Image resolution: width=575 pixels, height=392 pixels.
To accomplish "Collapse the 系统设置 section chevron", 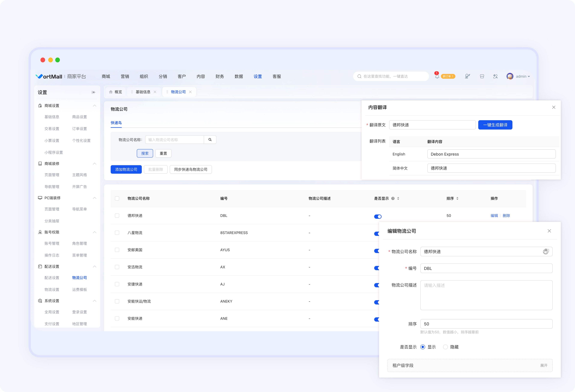I will pos(94,301).
